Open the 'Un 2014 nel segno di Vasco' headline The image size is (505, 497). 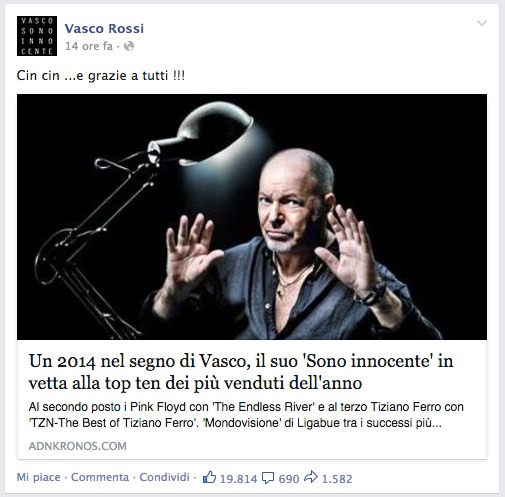coord(241,372)
